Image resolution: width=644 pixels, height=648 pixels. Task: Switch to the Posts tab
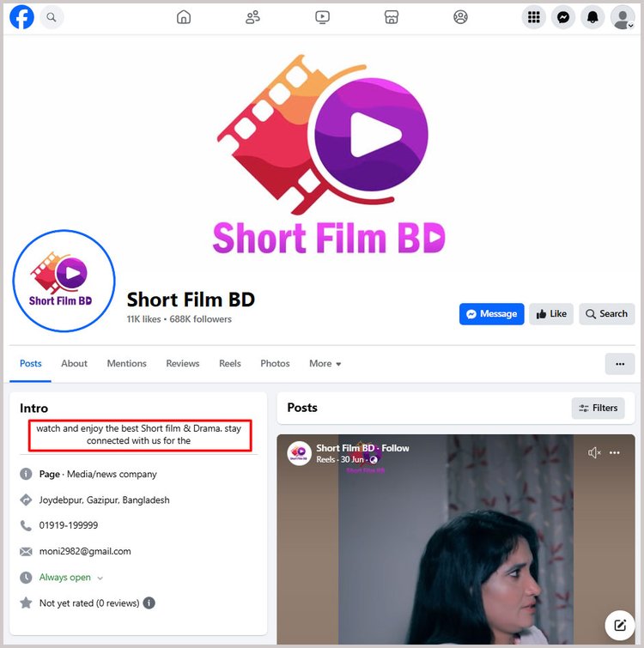pyautogui.click(x=31, y=364)
